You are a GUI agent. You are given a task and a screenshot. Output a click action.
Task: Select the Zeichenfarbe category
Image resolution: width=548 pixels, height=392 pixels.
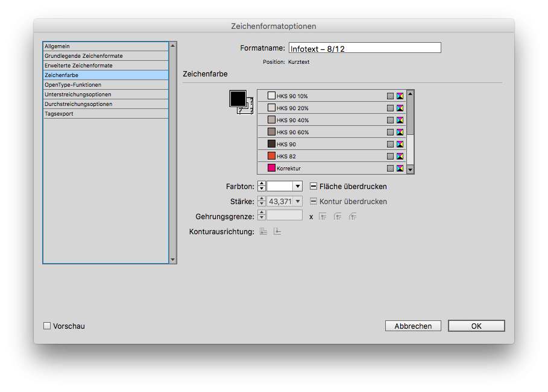pyautogui.click(x=106, y=75)
